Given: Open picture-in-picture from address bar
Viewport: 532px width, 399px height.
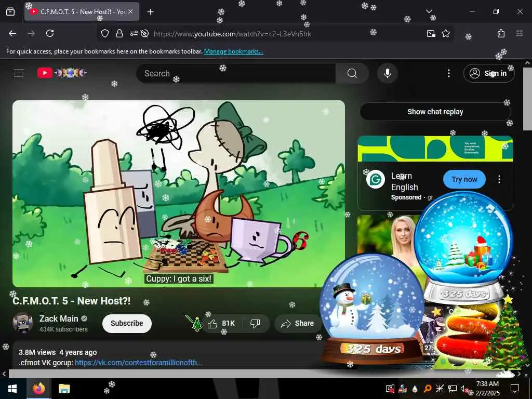Looking at the screenshot, I should tap(431, 33).
